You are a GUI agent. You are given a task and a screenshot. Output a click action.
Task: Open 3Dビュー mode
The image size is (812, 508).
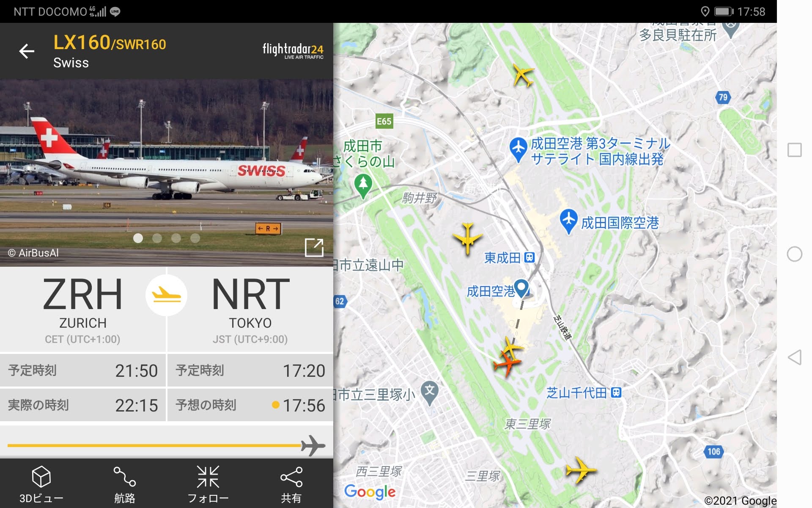41,485
